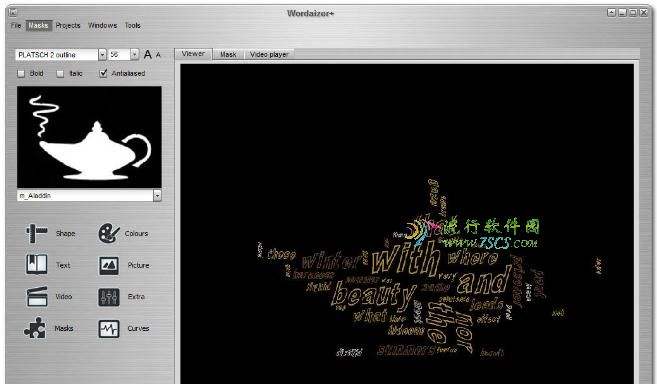Screen dimensions: 657x384
Task: Open the Curves graph icon
Action: pyautogui.click(x=109, y=329)
